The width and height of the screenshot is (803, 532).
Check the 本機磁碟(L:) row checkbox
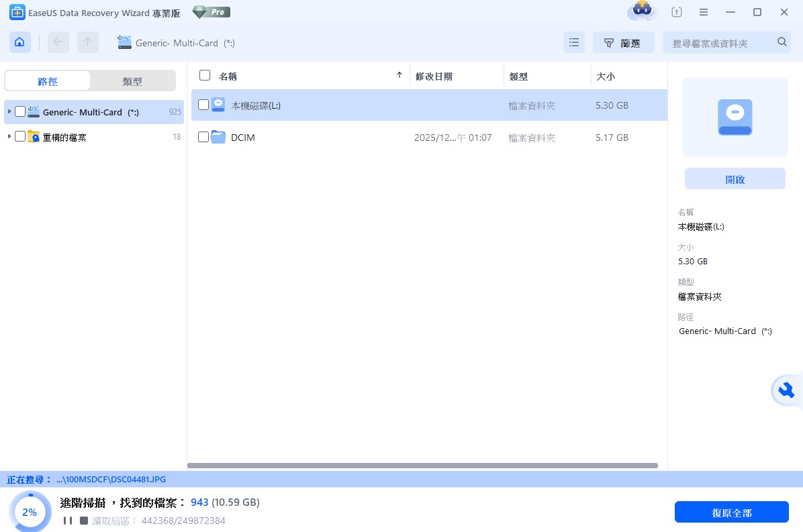(203, 105)
